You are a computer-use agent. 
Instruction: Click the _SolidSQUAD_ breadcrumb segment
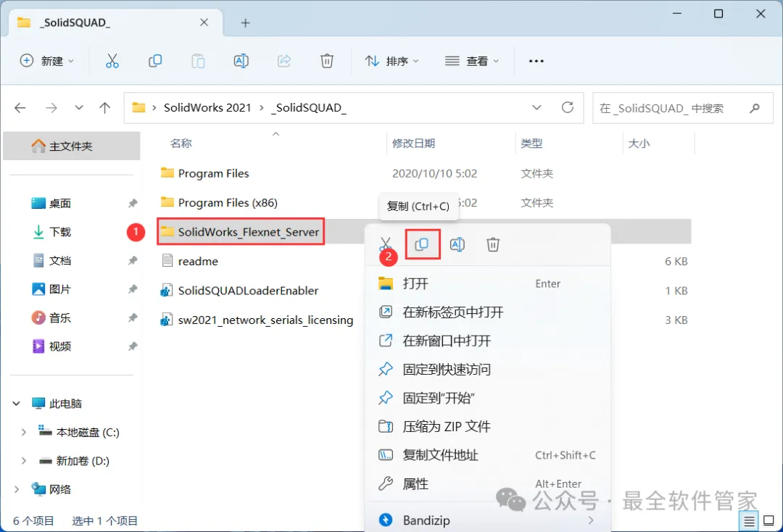309,108
